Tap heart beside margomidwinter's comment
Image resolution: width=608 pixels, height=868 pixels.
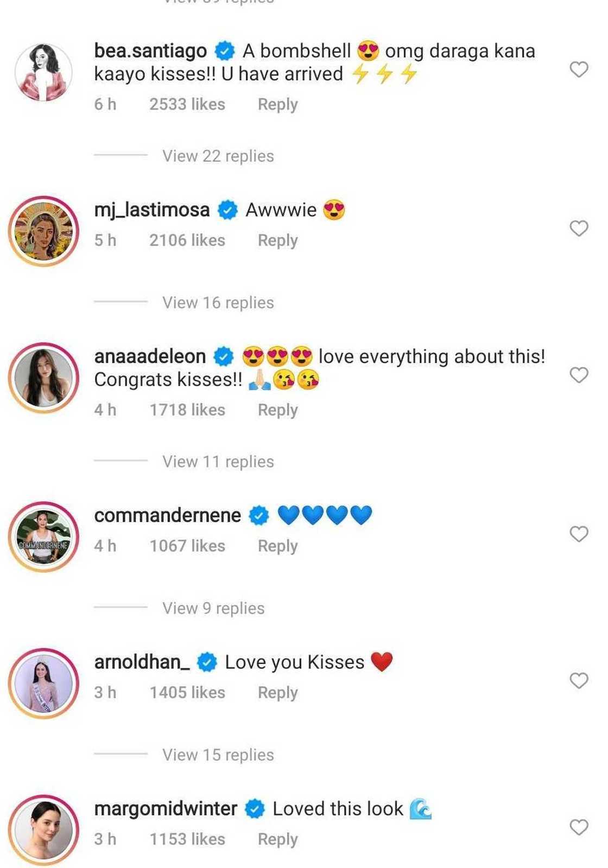[579, 827]
